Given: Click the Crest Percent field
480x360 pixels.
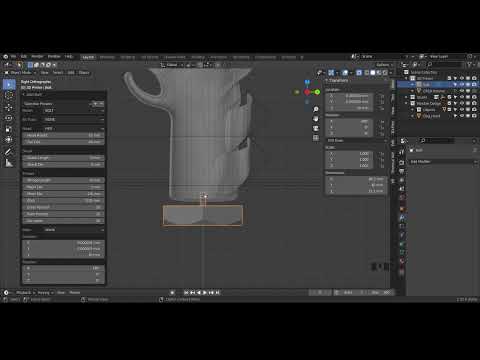Looking at the screenshot, I should 63,207.
